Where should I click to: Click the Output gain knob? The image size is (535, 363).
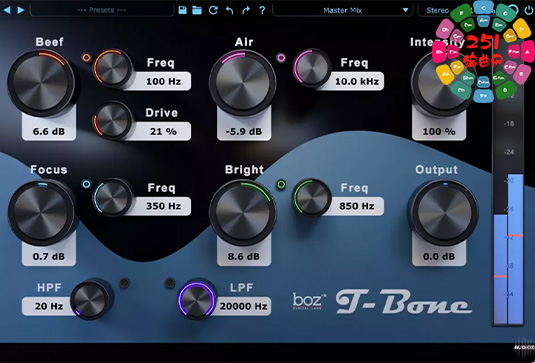445,213
